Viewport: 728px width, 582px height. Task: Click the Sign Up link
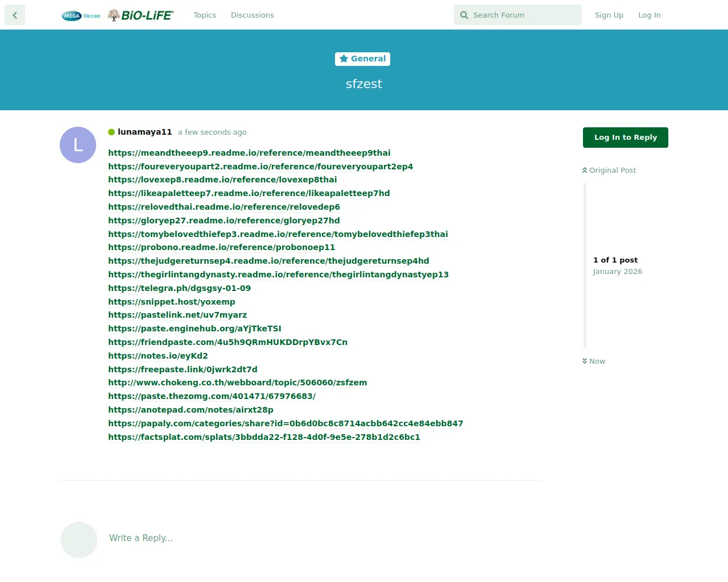[x=609, y=15]
